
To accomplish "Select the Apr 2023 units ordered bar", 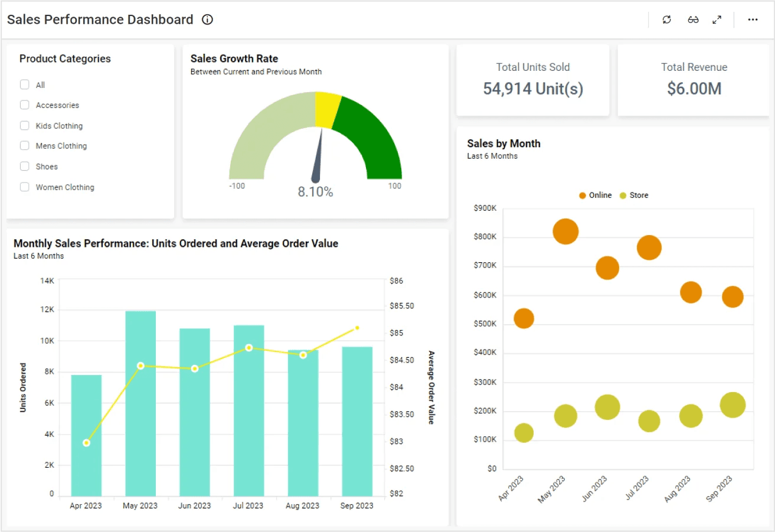I will click(86, 435).
